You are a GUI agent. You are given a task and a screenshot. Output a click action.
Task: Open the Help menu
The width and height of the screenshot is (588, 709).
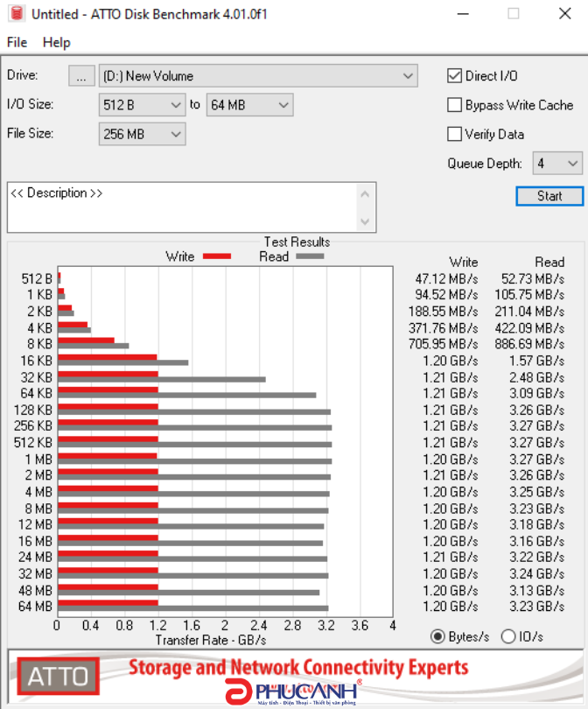57,43
